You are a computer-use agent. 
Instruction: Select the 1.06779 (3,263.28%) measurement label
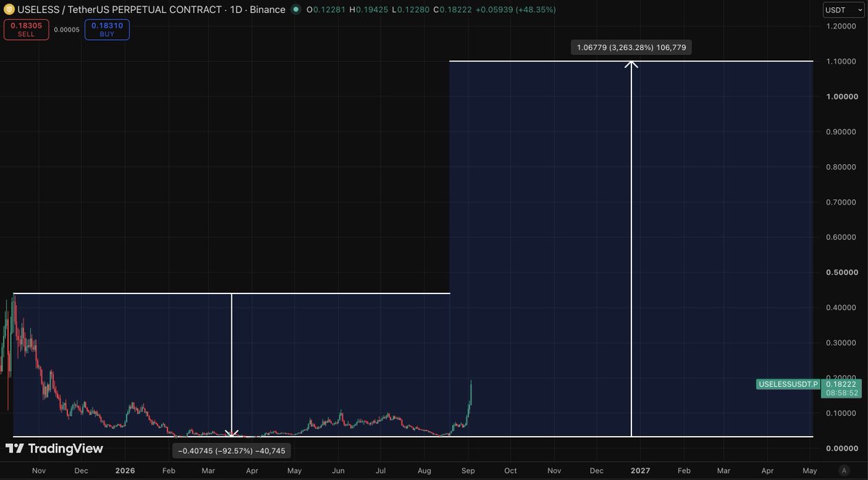631,48
